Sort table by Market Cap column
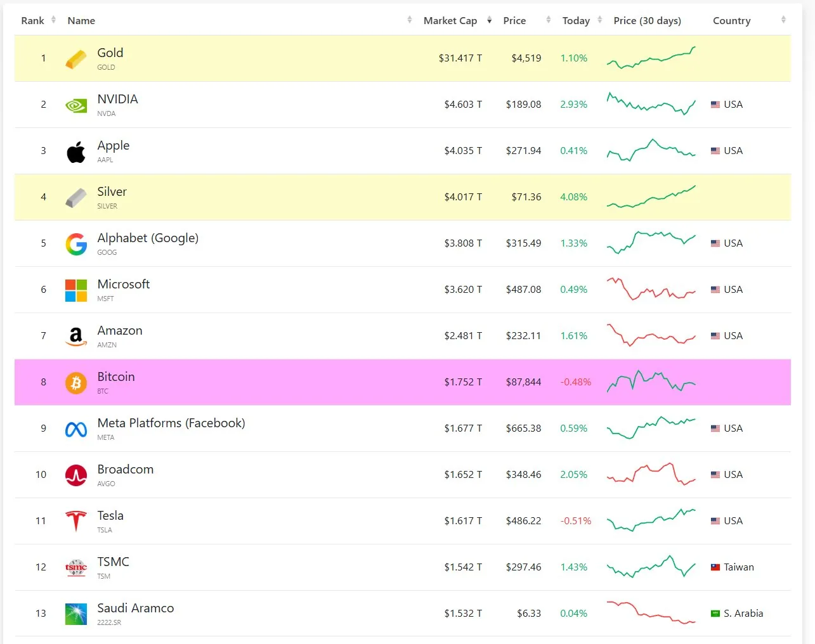 (457, 20)
